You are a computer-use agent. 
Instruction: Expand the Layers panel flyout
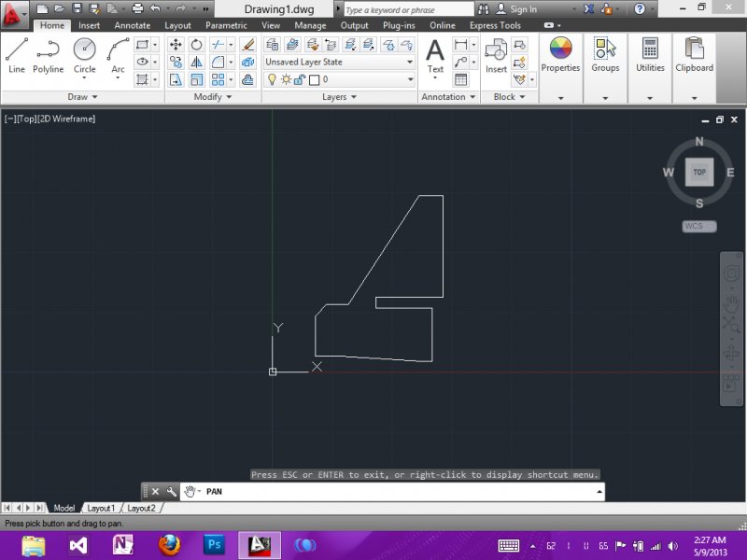point(339,97)
